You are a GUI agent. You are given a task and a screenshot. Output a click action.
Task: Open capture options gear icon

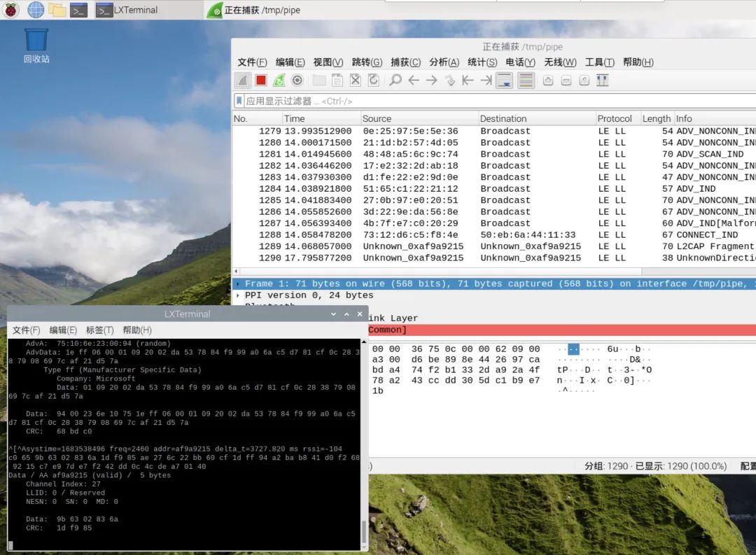point(297,80)
